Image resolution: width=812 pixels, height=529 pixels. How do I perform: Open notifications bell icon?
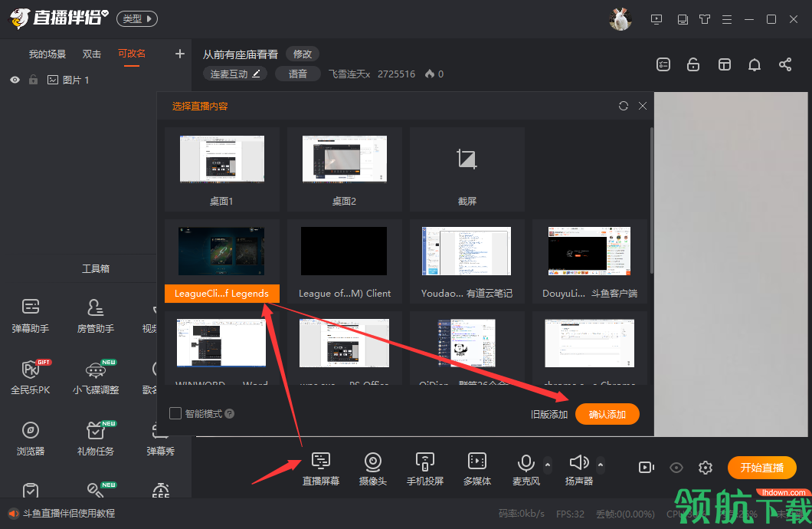755,64
